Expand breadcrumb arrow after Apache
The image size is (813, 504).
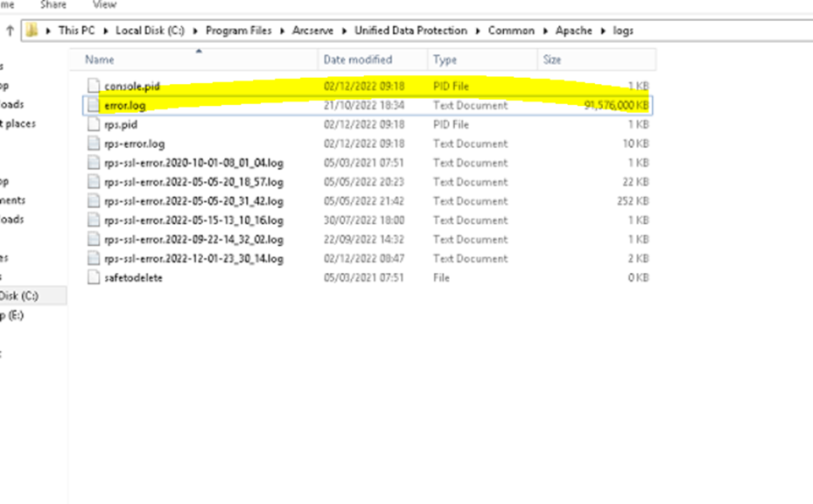coord(603,31)
